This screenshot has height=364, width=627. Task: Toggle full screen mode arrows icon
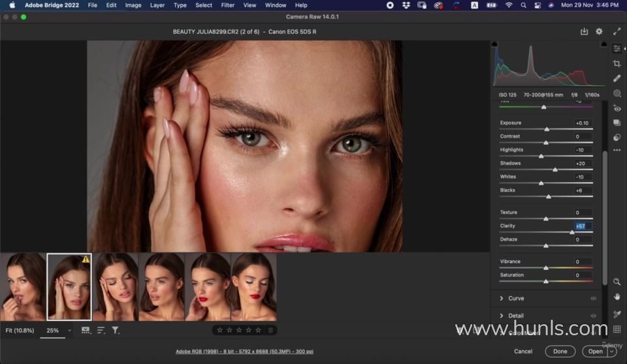pyautogui.click(x=617, y=31)
